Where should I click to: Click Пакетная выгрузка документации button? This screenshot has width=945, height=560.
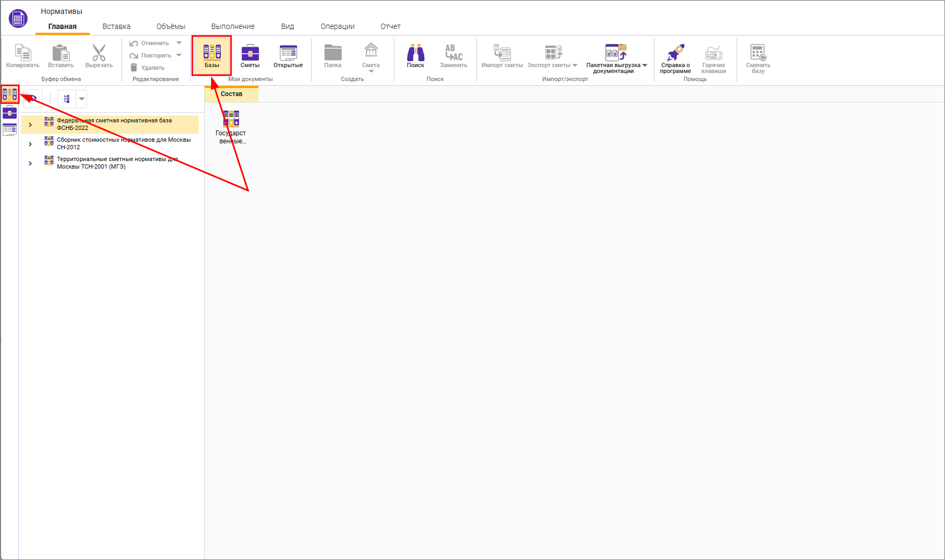click(x=616, y=57)
